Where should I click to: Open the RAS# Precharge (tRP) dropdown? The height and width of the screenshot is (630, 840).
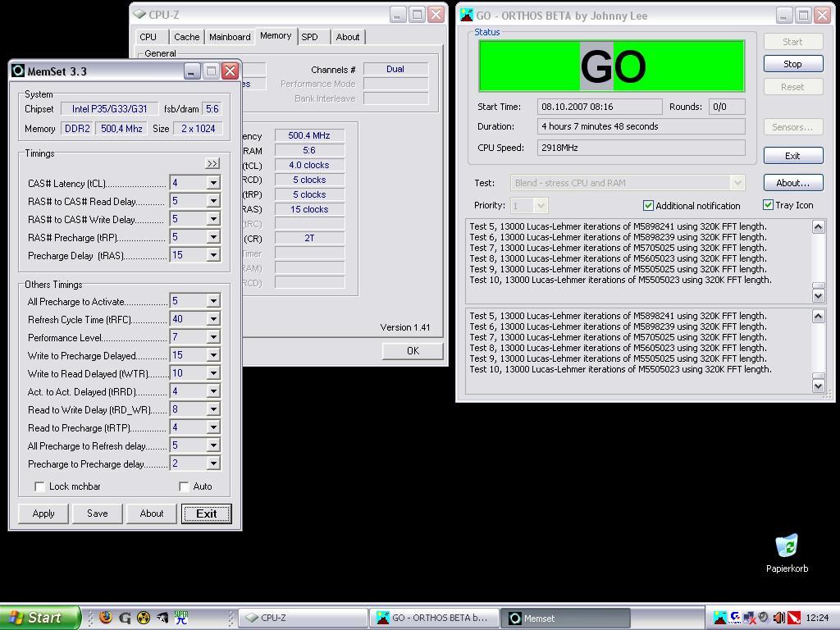click(x=213, y=237)
